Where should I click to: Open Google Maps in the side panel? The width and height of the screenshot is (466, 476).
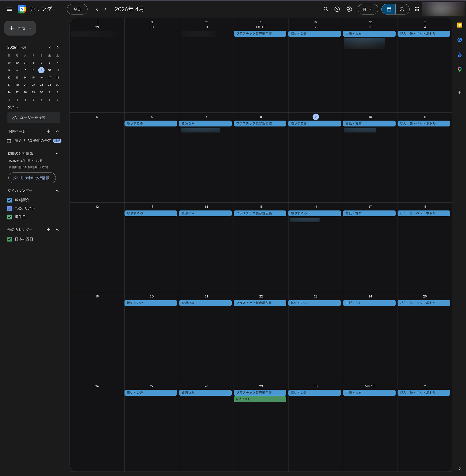[459, 69]
